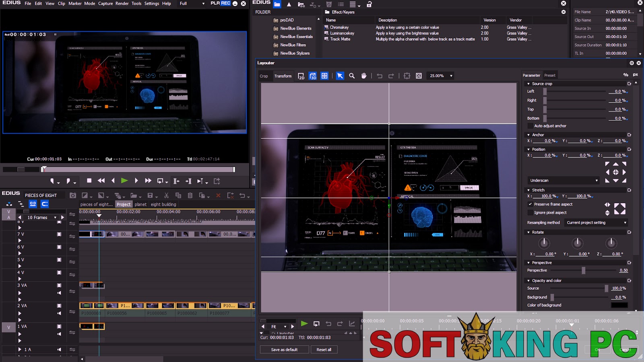The height and width of the screenshot is (362, 644).
Task: Open the Underscan dropdown
Action: [563, 180]
